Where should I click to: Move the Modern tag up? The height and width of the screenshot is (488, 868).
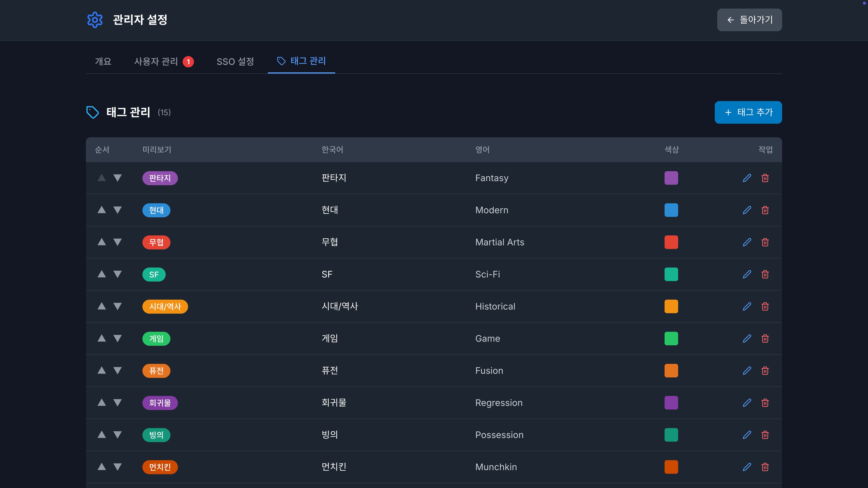101,210
